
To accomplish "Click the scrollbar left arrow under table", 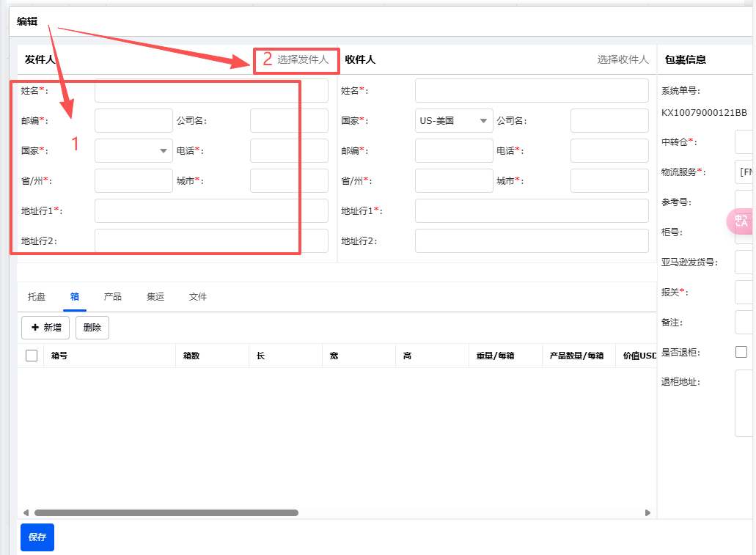I will 26,513.
